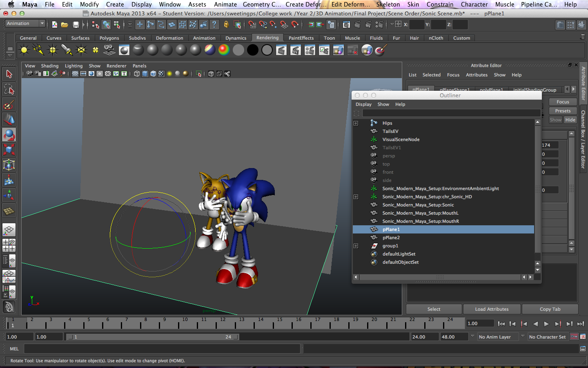Click Load Attributes in the Attribute Editor
The height and width of the screenshot is (368, 588).
point(492,309)
